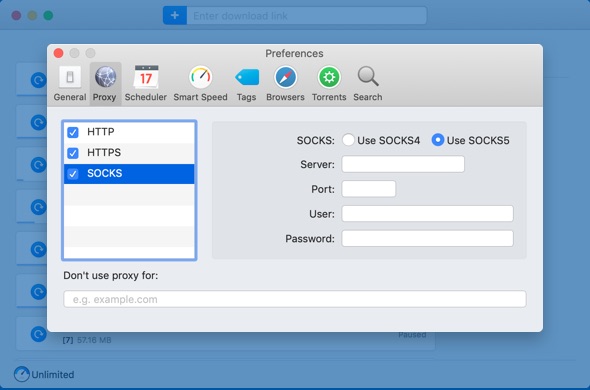The width and height of the screenshot is (590, 390).
Task: Toggle the HTTP proxy checkbox
Action: (x=73, y=132)
